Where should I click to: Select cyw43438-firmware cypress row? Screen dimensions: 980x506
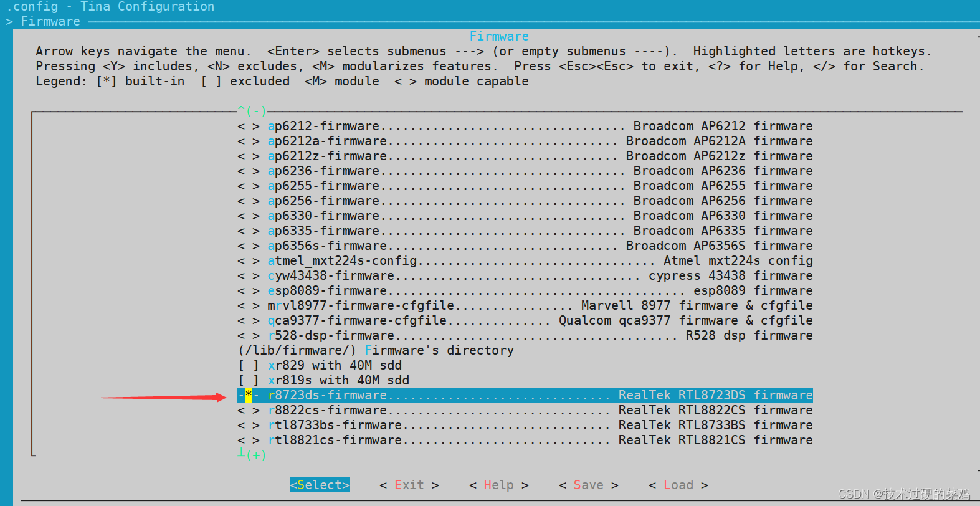(x=525, y=276)
